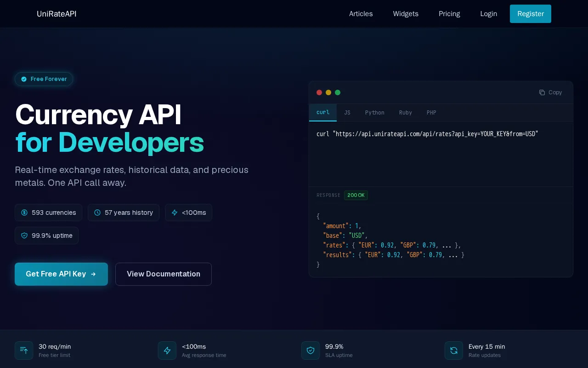Click the Avg response time label
The width and height of the screenshot is (588, 368).
click(204, 355)
